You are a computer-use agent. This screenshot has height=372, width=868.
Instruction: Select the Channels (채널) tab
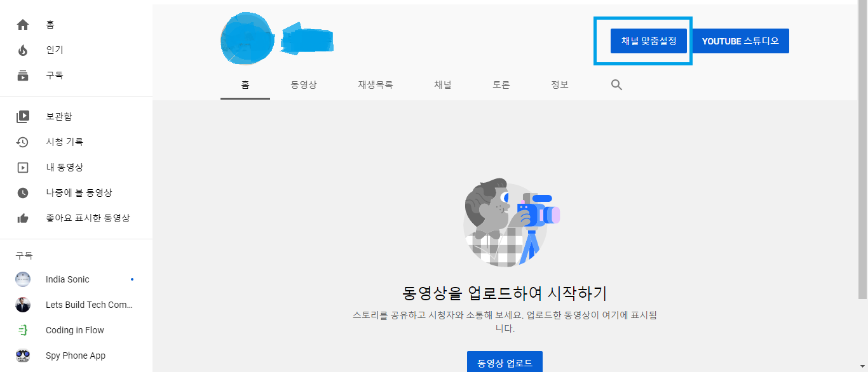click(x=443, y=85)
